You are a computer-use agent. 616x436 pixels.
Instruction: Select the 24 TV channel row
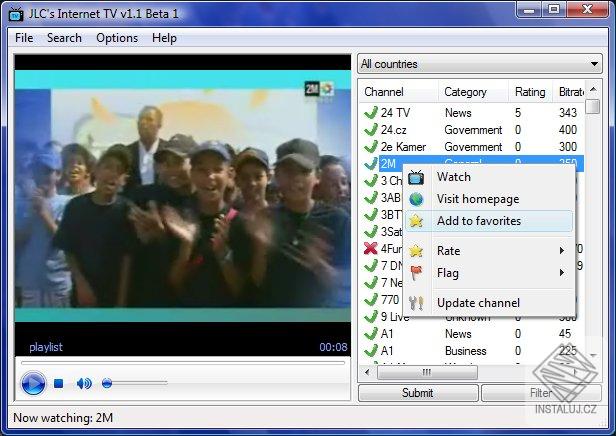473,113
